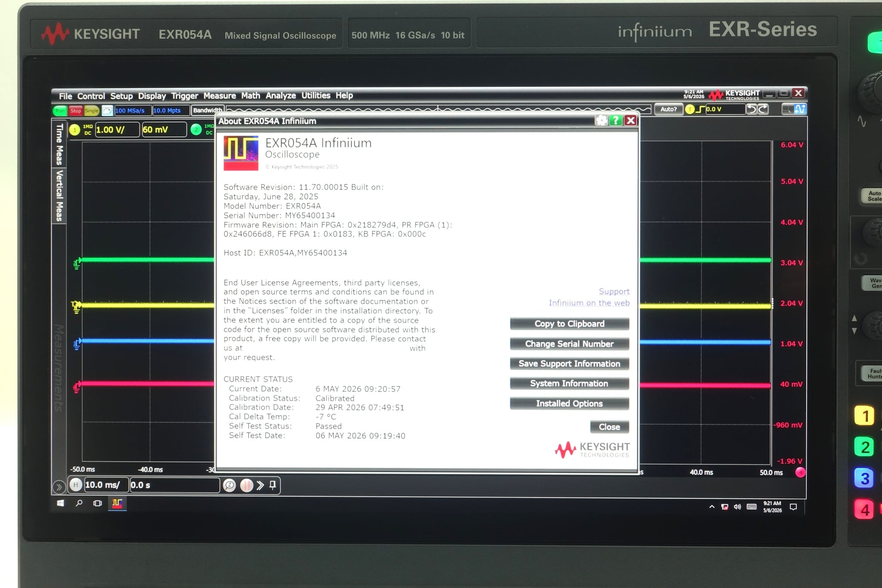
Task: Click the green help question mark icon
Action: [x=616, y=121]
